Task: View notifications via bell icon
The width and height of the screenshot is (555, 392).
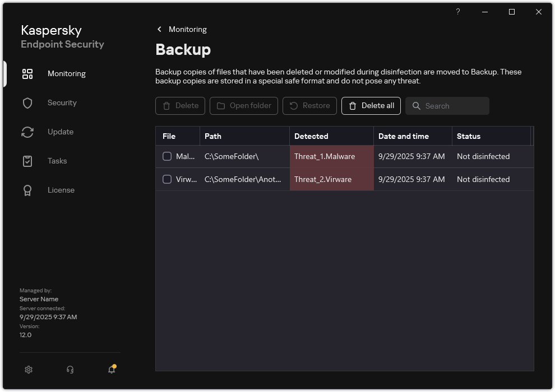Action: tap(111, 370)
